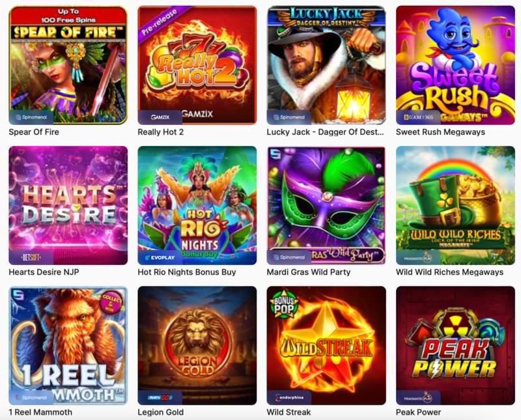Click the Betsoft badge on Hearts Desire tile

[31, 257]
